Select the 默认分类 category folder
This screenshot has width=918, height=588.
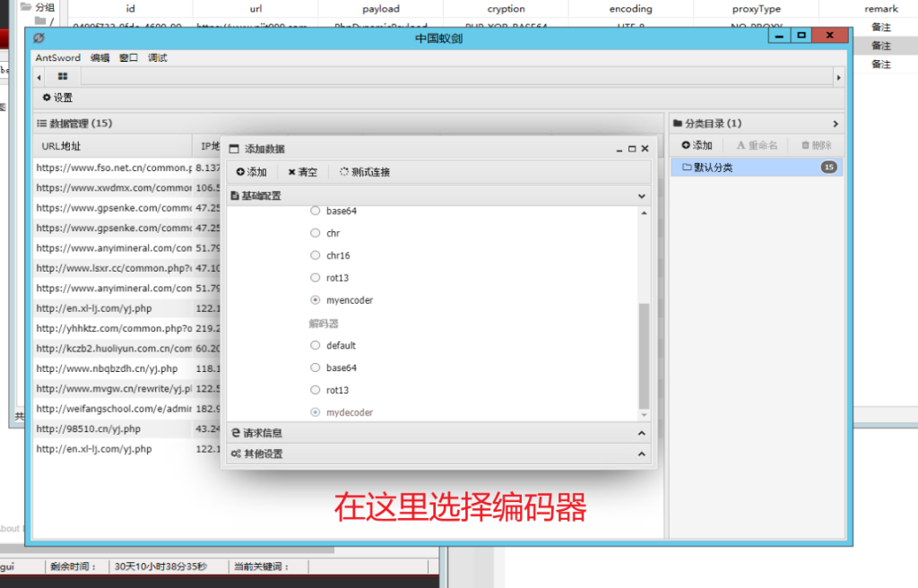pos(713,168)
